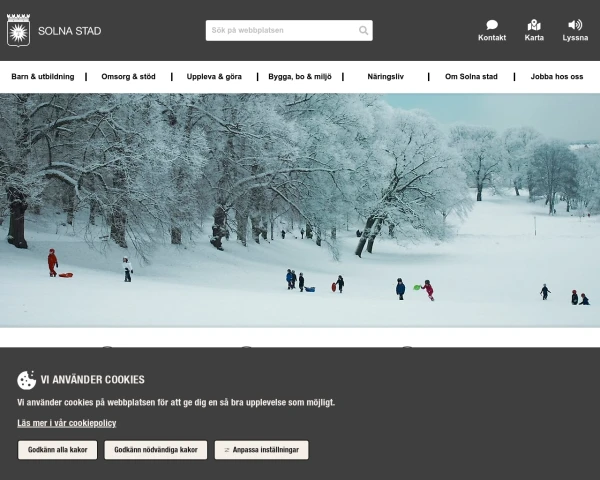
Task: Click the Lyssna label in header
Action: click(575, 38)
